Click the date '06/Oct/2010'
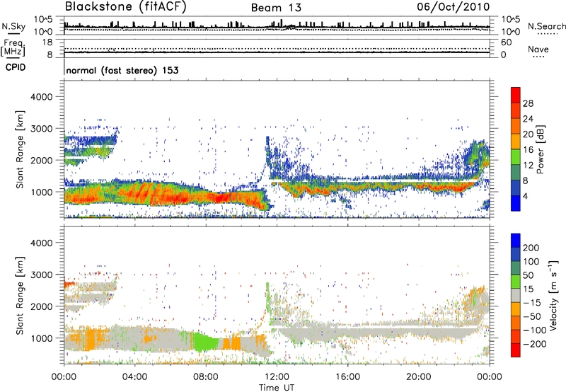Viewport: 566px width, 392px height. click(x=454, y=7)
